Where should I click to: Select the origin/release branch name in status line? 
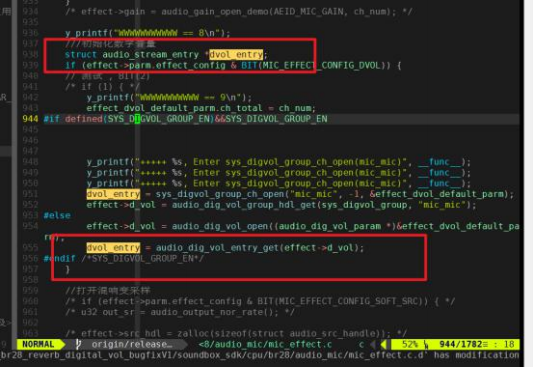click(x=132, y=344)
